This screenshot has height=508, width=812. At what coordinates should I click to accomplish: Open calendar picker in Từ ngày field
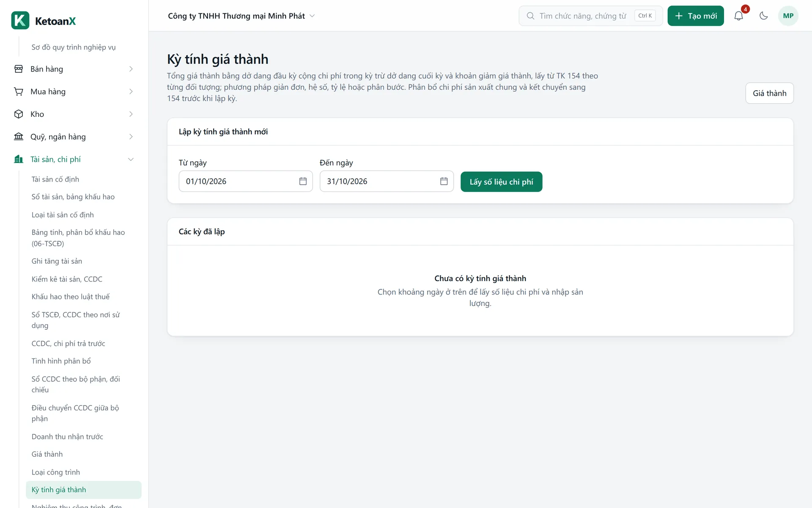click(x=303, y=181)
